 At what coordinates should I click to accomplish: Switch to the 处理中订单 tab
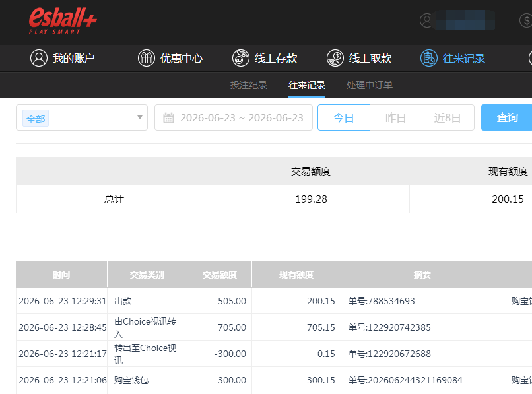(x=370, y=85)
